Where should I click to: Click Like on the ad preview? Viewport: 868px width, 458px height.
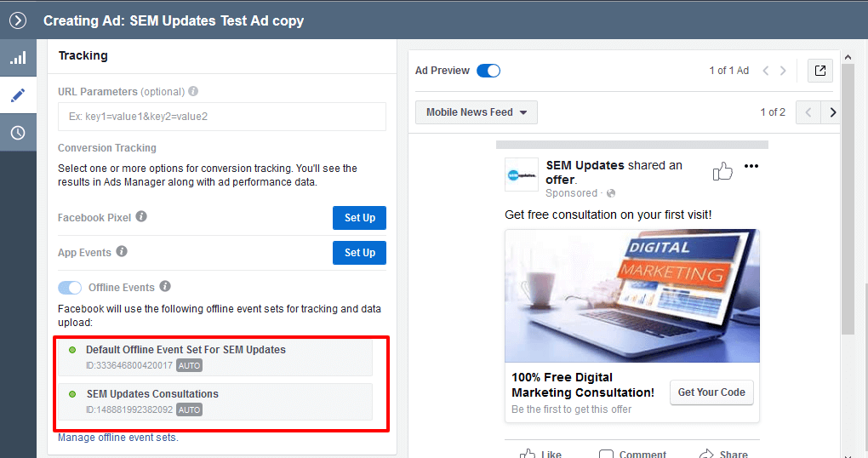tap(541, 454)
